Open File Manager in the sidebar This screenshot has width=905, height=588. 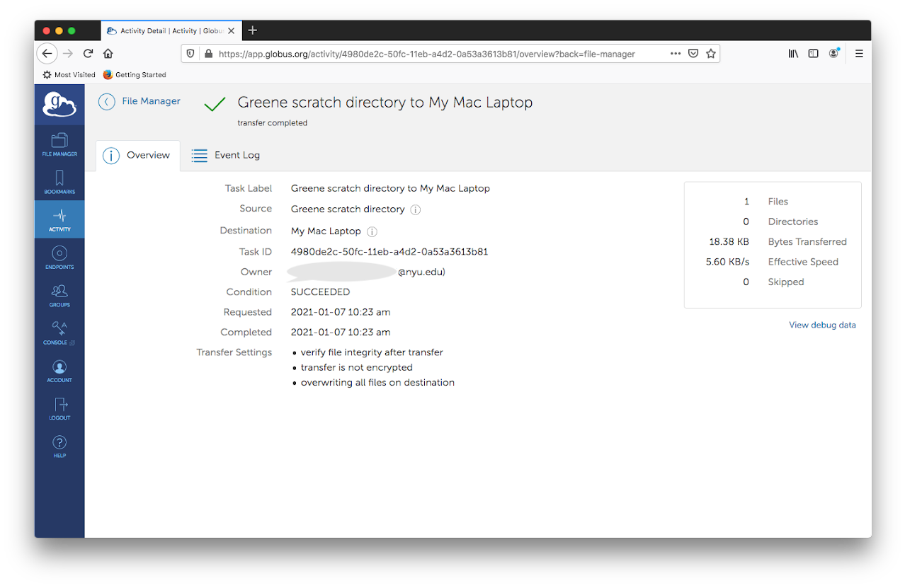[x=59, y=144]
